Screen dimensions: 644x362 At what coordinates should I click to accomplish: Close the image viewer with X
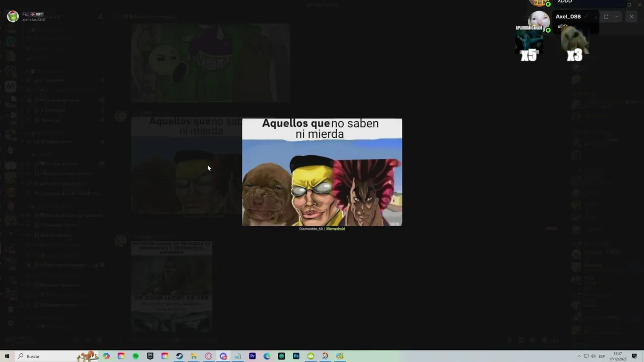tap(631, 17)
